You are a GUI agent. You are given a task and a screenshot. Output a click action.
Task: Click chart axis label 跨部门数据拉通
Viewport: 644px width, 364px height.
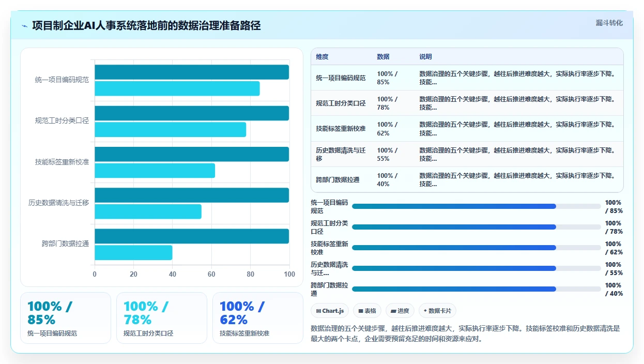(x=66, y=244)
